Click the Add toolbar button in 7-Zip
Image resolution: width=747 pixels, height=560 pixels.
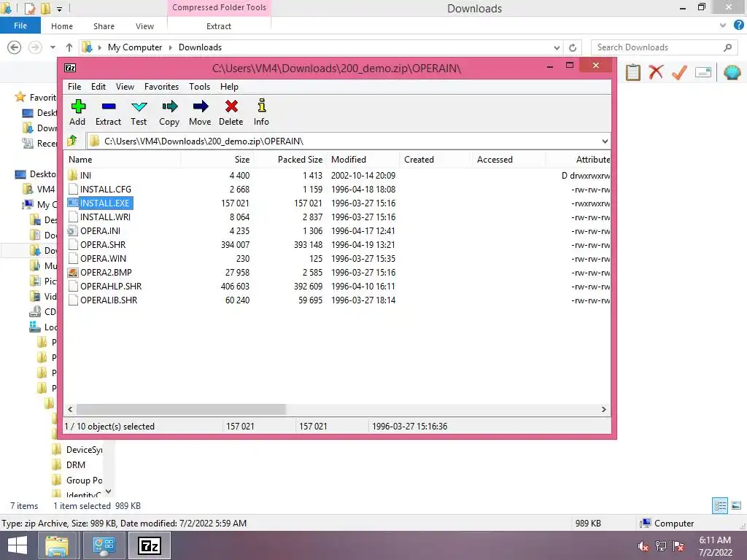click(77, 113)
